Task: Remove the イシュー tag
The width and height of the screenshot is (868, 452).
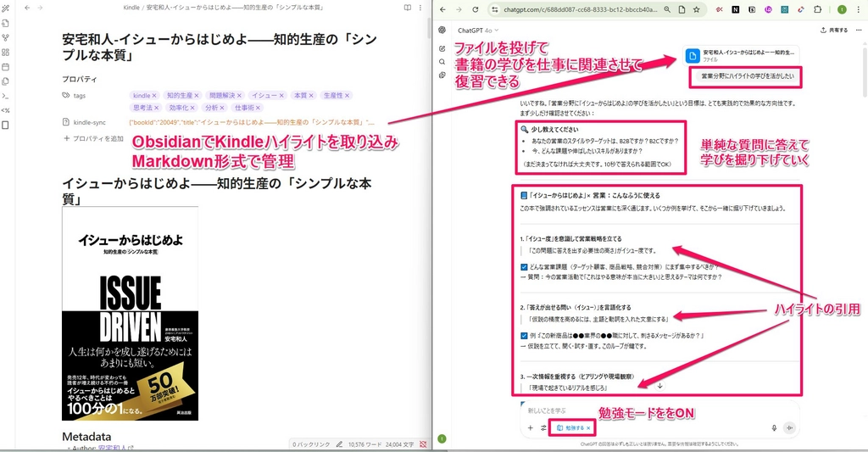Action: (281, 95)
